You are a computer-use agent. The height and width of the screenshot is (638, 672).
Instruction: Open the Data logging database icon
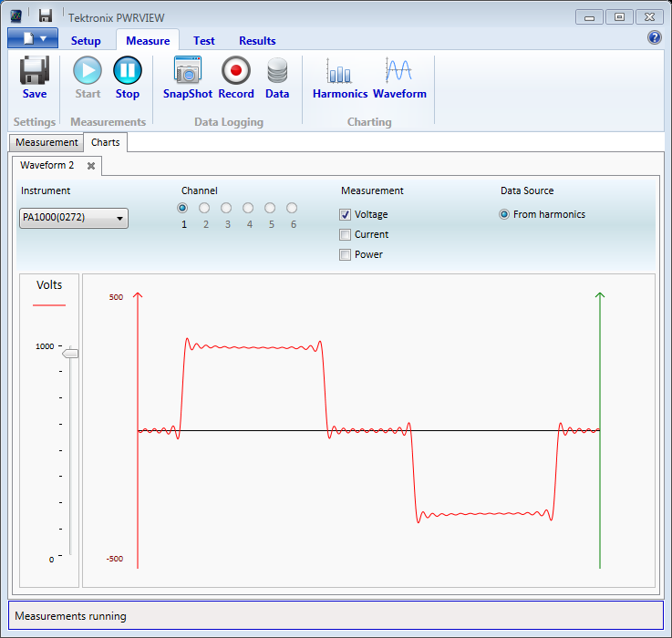pos(277,70)
